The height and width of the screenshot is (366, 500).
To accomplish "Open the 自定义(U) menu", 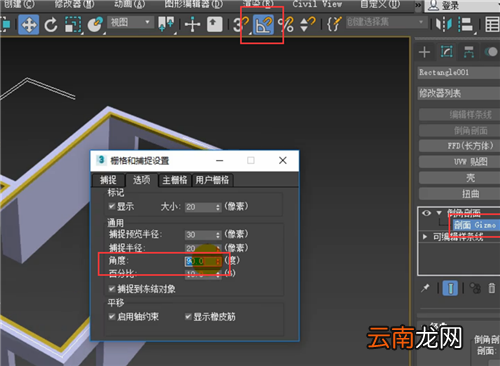I will pos(380,4).
